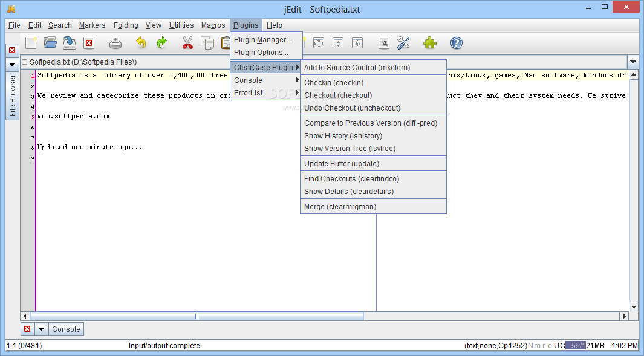Image resolution: width=644 pixels, height=356 pixels.
Task: Open left dock dropdown arrow menu
Action: (12, 65)
